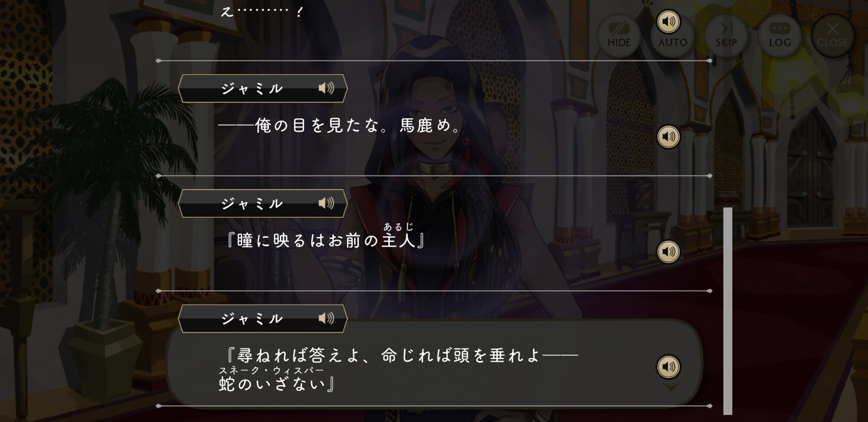Play voice for the え………! line
This screenshot has width=868, height=422.
point(668,22)
